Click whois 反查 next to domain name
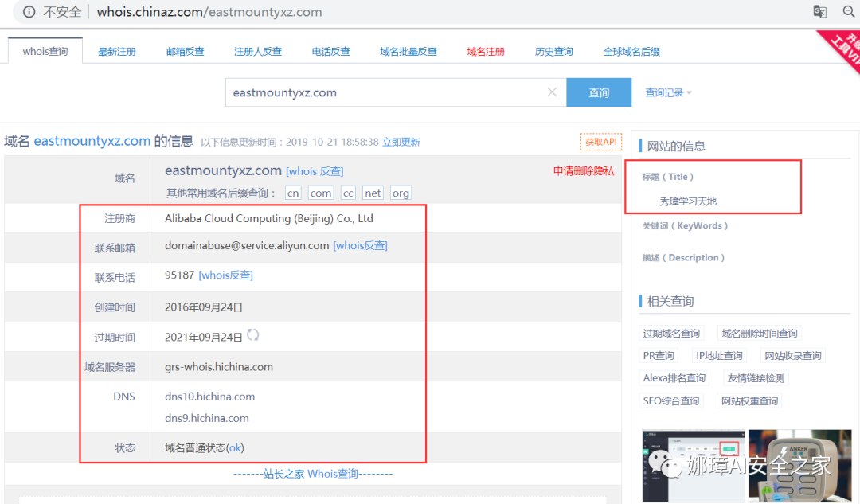 click(x=315, y=171)
